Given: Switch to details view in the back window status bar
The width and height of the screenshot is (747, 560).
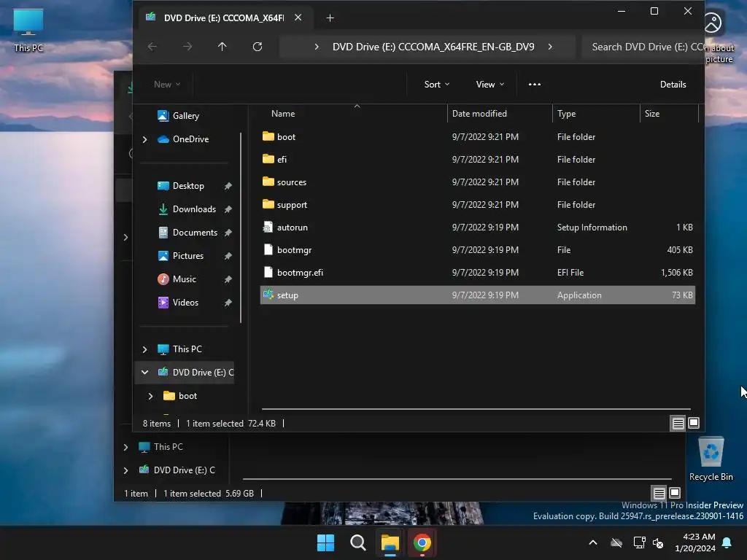Looking at the screenshot, I should point(659,493).
